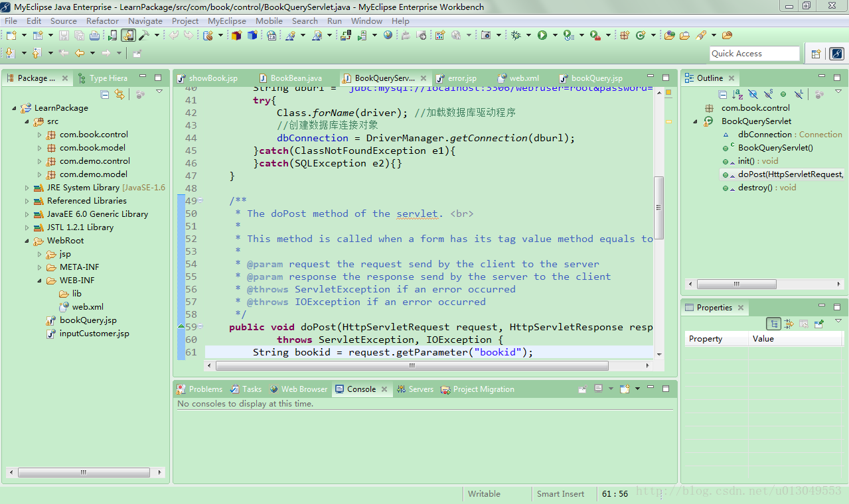This screenshot has height=504, width=849.
Task: Click the Quick Access input field
Action: point(755,54)
